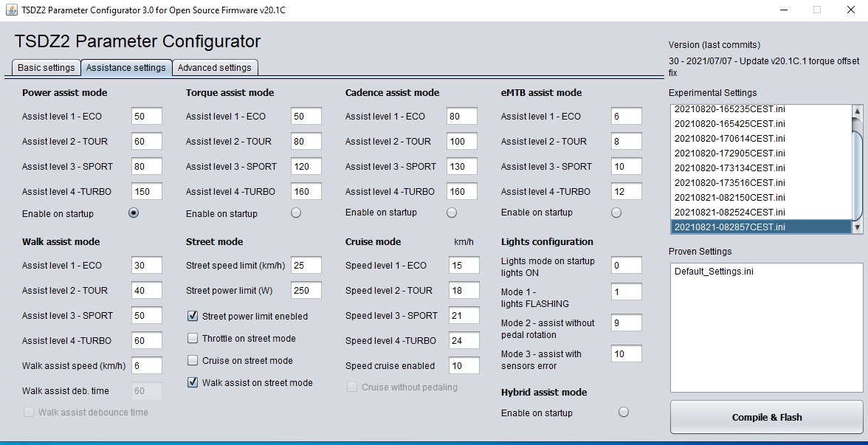Select 20210820-172905CEST.ini file entry
Screen dimensions: 868x445
click(x=760, y=153)
